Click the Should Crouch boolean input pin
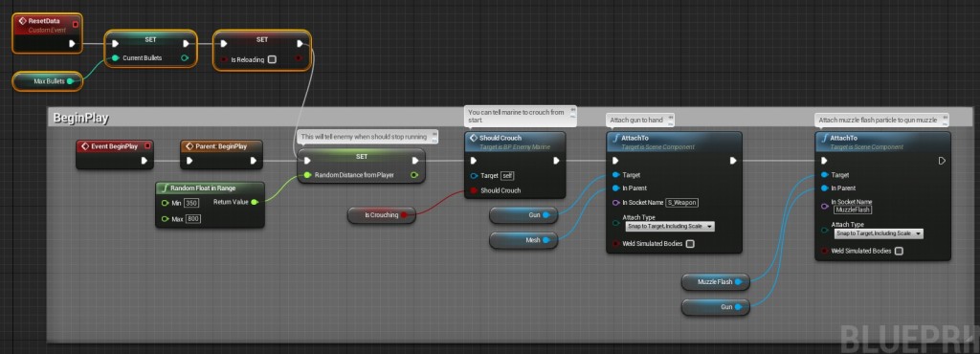 474,191
